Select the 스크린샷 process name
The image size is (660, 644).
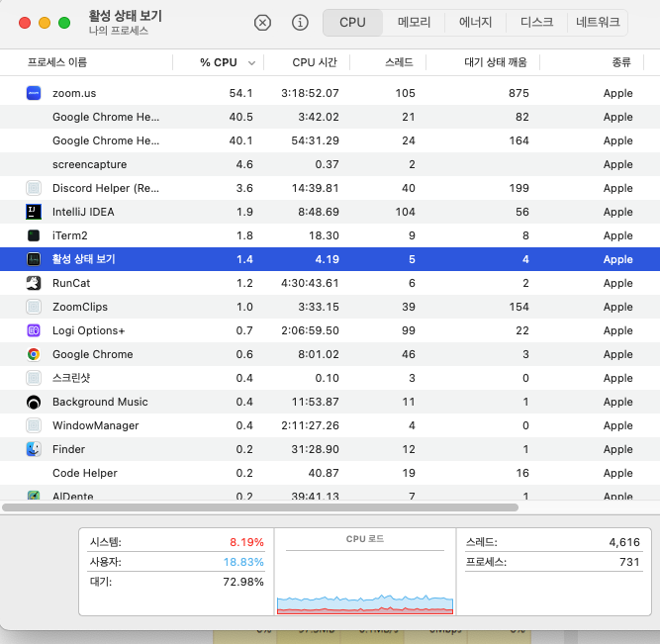point(71,378)
